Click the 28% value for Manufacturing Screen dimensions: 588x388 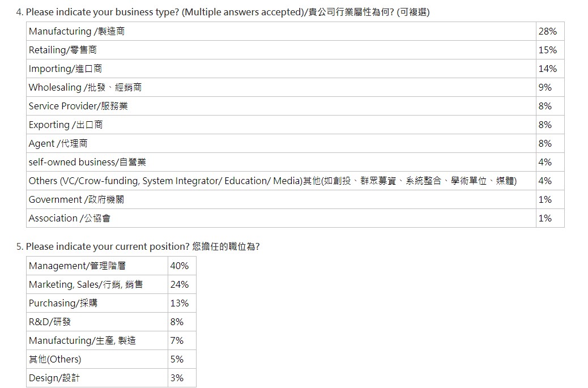[x=550, y=31]
